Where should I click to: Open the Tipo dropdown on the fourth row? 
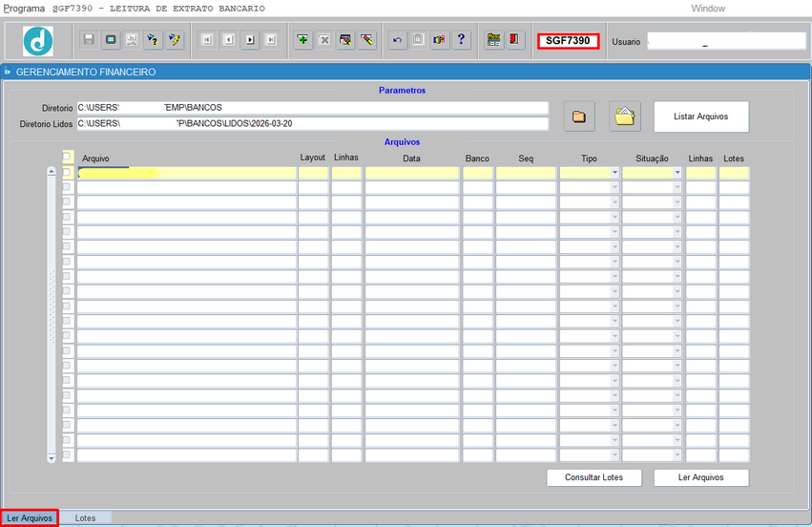point(614,217)
